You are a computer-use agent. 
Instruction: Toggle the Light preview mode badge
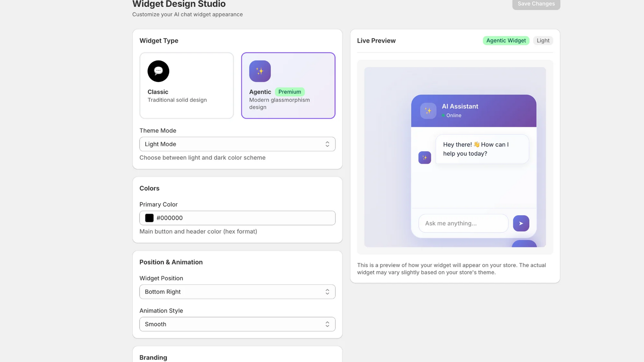[543, 40]
